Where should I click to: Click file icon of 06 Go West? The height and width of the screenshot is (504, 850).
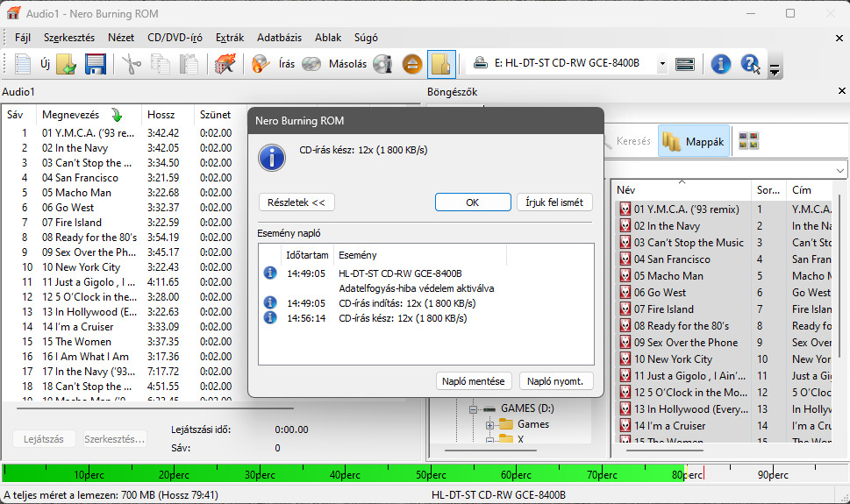tap(625, 293)
